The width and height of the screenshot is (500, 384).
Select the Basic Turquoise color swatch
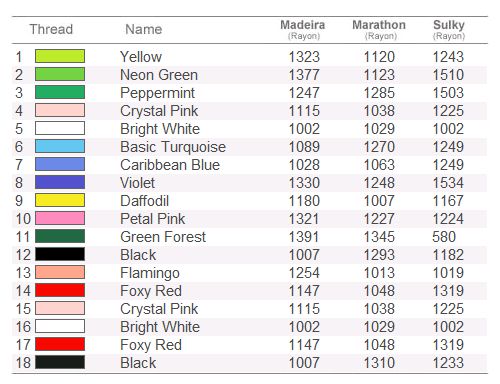tap(60, 146)
